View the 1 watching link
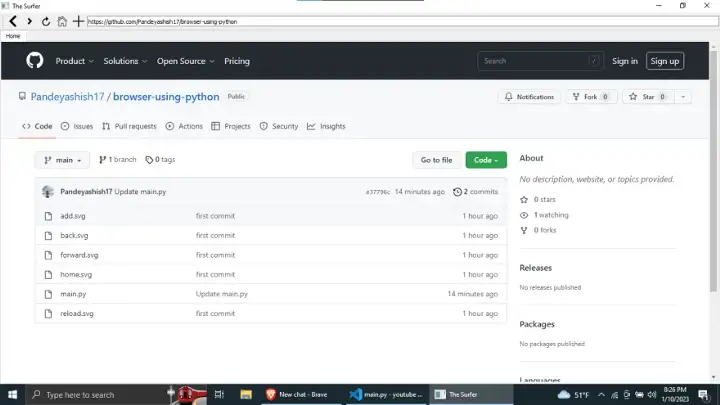Image resolution: width=720 pixels, height=405 pixels. pos(544,215)
